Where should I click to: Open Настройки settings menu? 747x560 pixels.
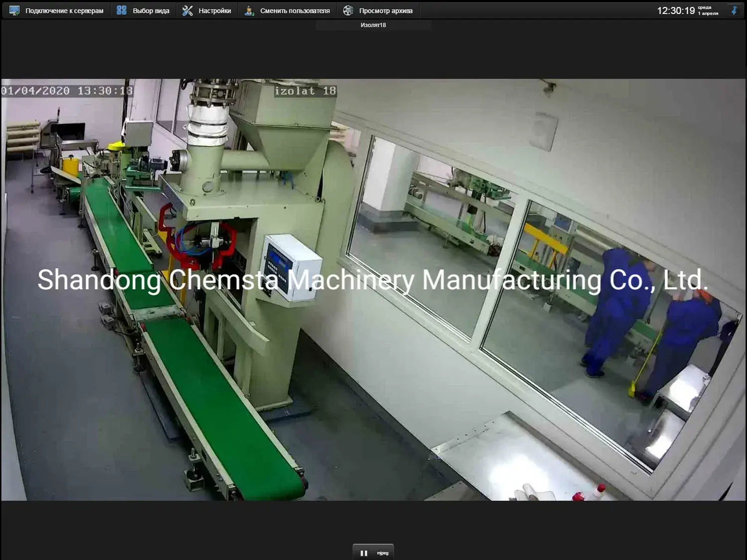207,10
